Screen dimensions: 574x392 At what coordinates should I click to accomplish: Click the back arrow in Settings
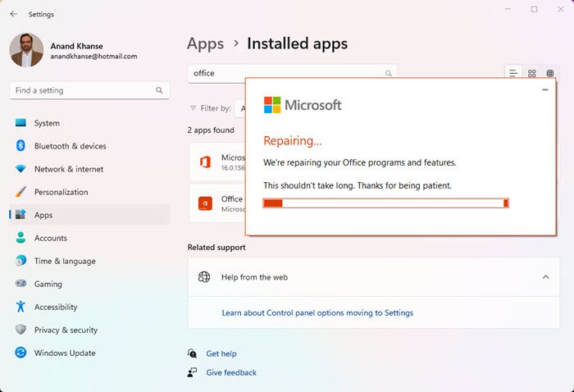13,14
